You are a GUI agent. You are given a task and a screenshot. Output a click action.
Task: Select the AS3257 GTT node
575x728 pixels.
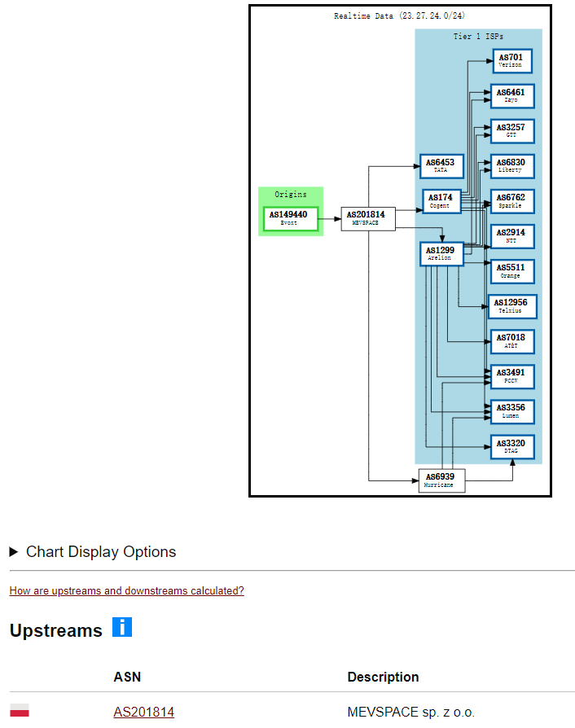[512, 131]
